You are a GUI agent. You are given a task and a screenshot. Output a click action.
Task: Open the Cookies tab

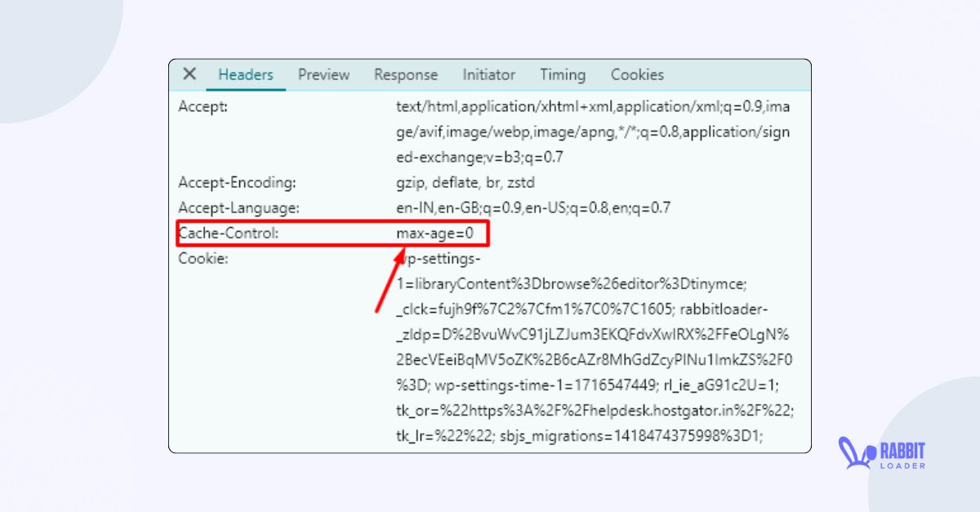click(636, 73)
